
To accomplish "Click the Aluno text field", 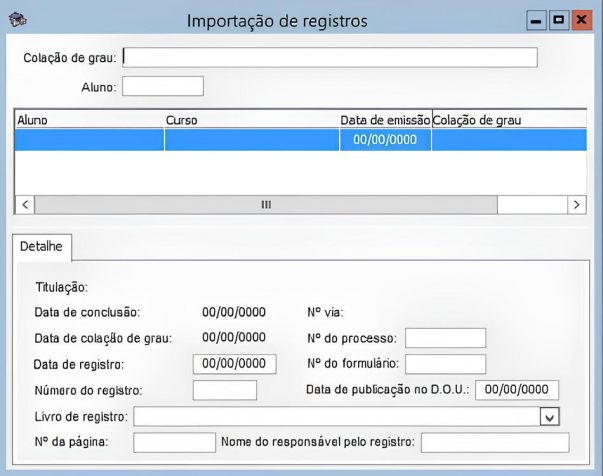I will click(162, 87).
